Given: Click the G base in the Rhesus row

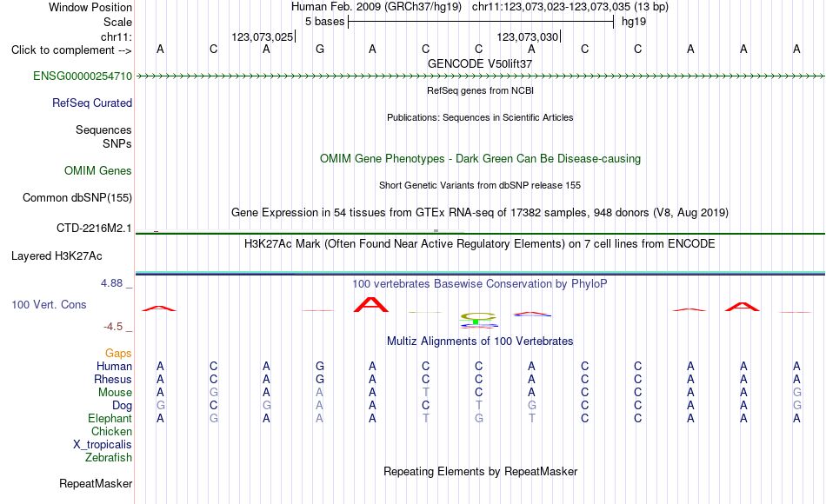Looking at the screenshot, I should [319, 379].
